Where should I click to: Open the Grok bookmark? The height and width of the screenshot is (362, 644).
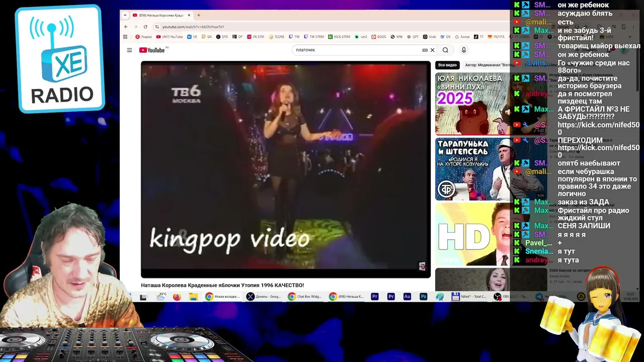coord(429,37)
